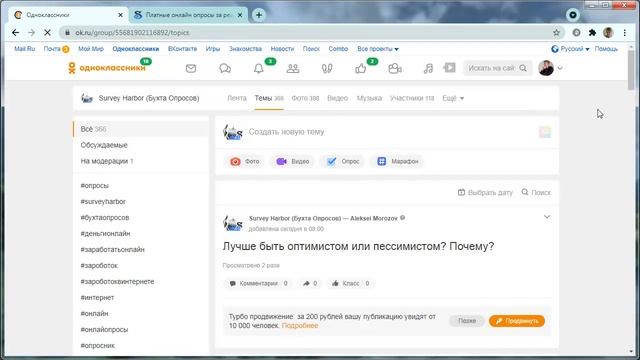Open the #интернет hashtag

pyautogui.click(x=97, y=298)
